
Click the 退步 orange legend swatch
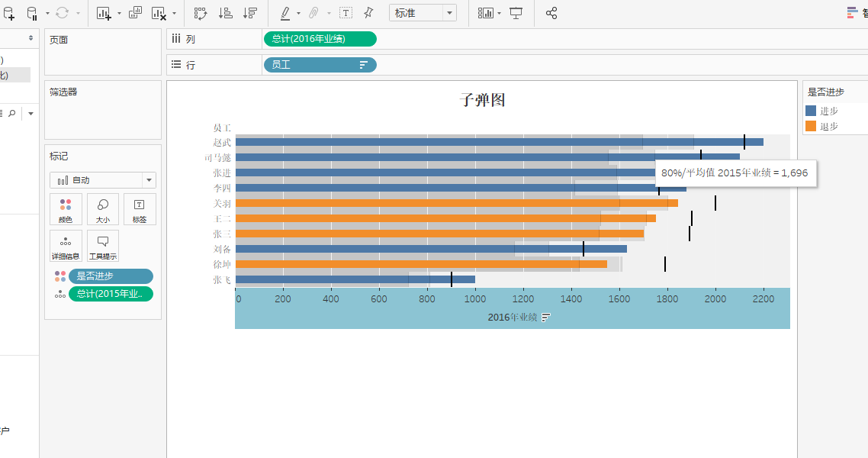pyautogui.click(x=811, y=126)
